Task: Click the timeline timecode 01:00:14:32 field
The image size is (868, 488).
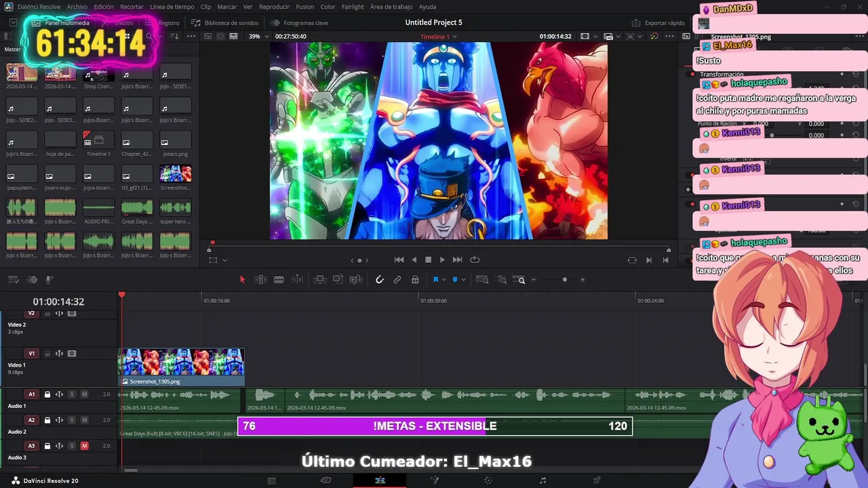Action: click(58, 302)
